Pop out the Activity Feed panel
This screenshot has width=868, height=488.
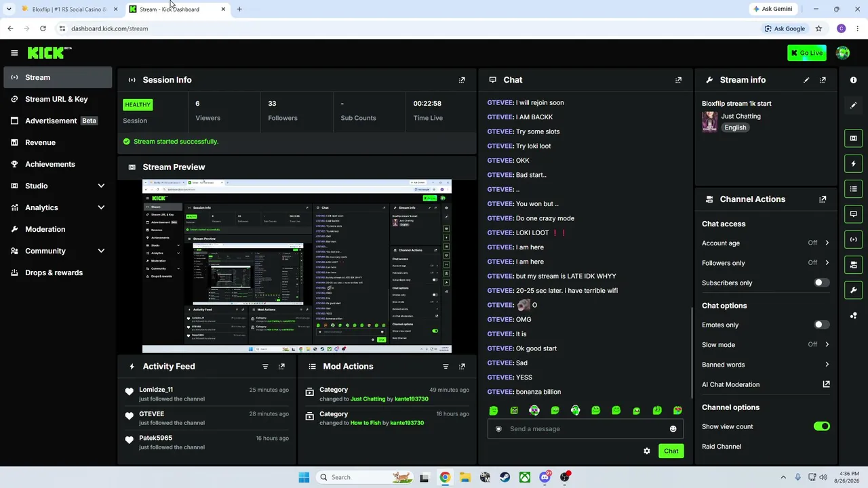point(281,367)
